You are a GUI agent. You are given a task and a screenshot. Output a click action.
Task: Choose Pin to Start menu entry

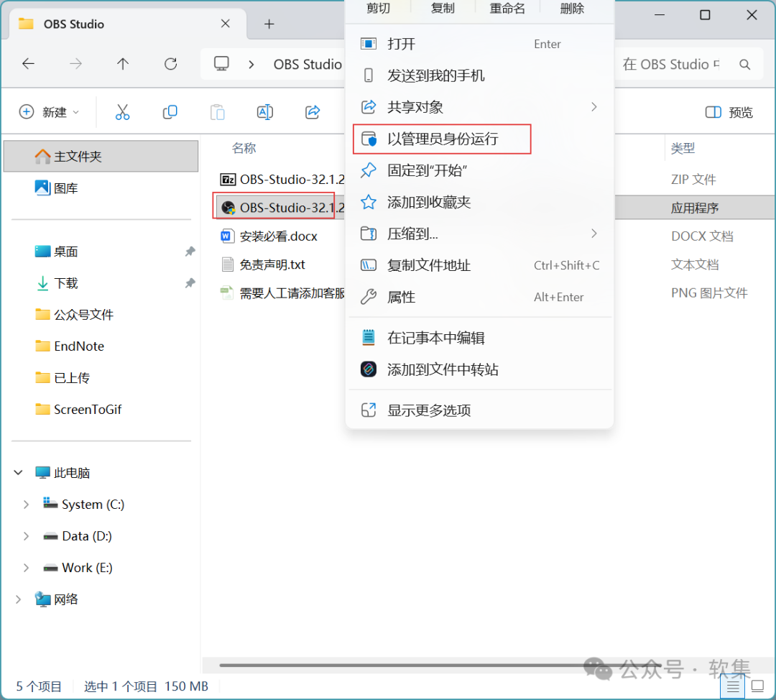[x=480, y=170]
